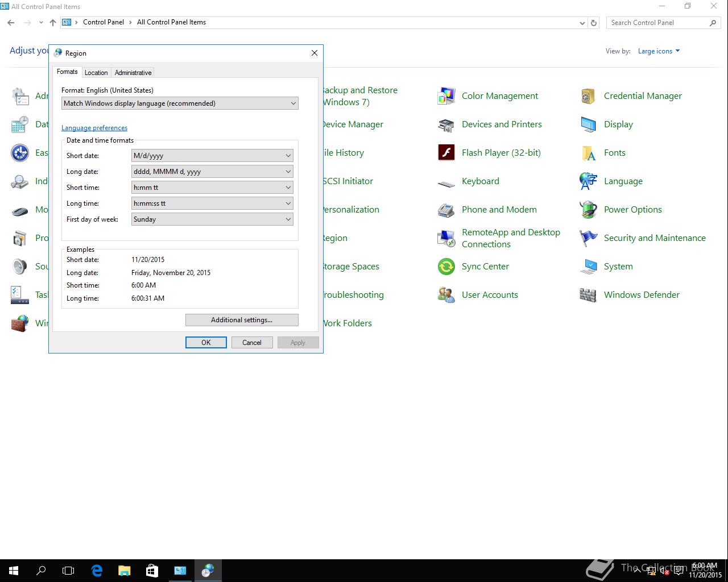The image size is (728, 582).
Task: Refresh the Control Panel address bar
Action: (594, 23)
